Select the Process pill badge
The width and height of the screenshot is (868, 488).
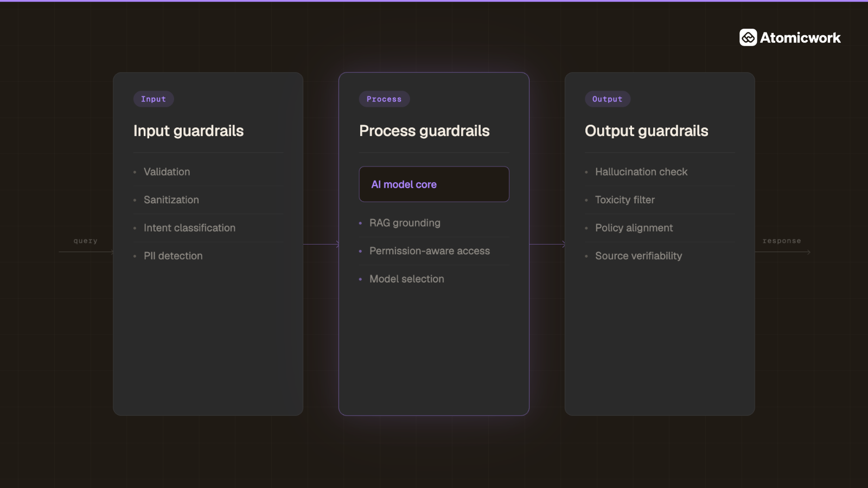[384, 99]
